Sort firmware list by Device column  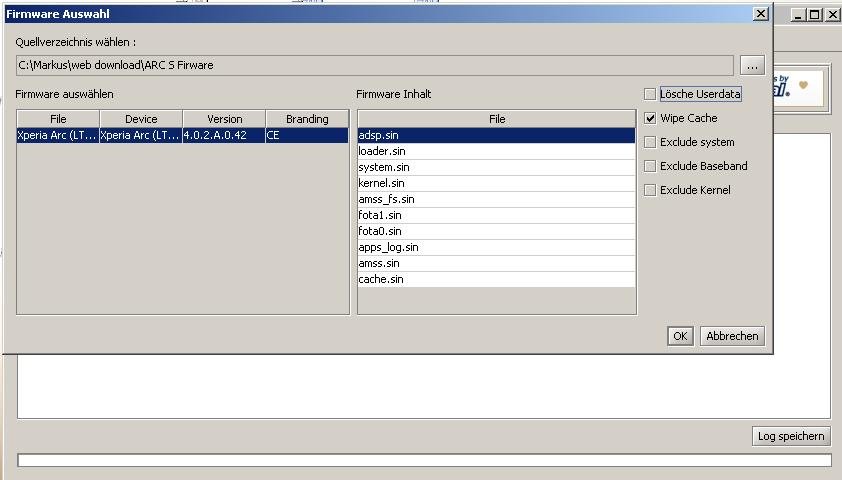click(x=141, y=119)
